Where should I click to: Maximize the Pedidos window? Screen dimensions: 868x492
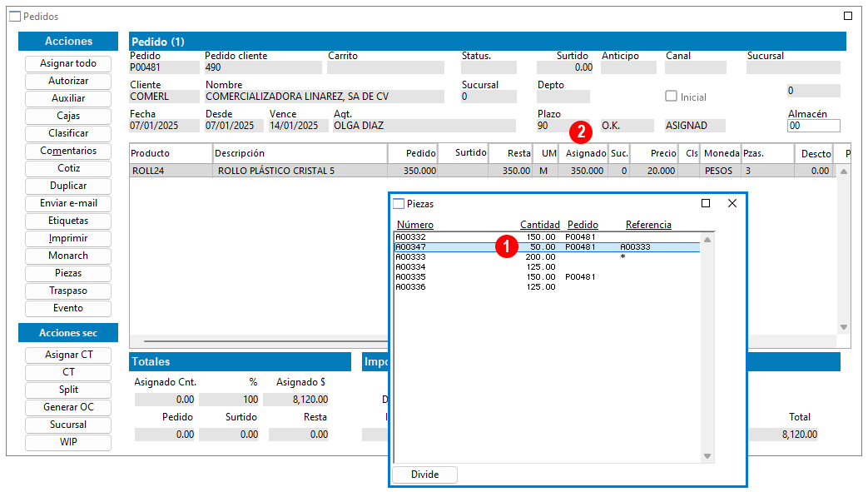click(x=848, y=16)
